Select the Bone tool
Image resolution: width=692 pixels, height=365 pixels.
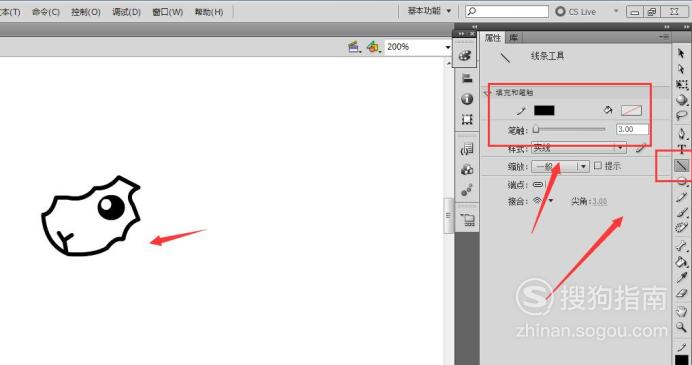[682, 246]
